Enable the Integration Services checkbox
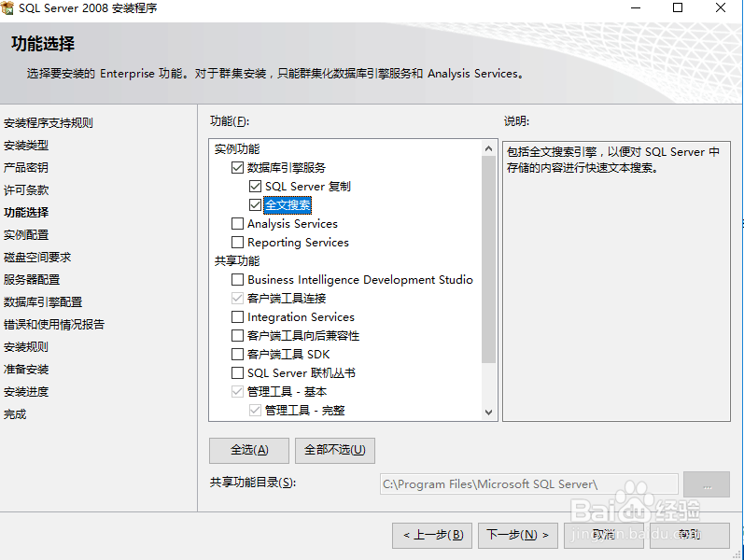The image size is (744, 560). 237,317
